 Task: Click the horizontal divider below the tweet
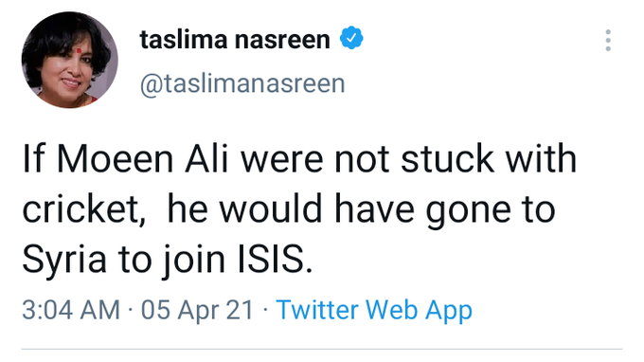pyautogui.click(x=322, y=350)
